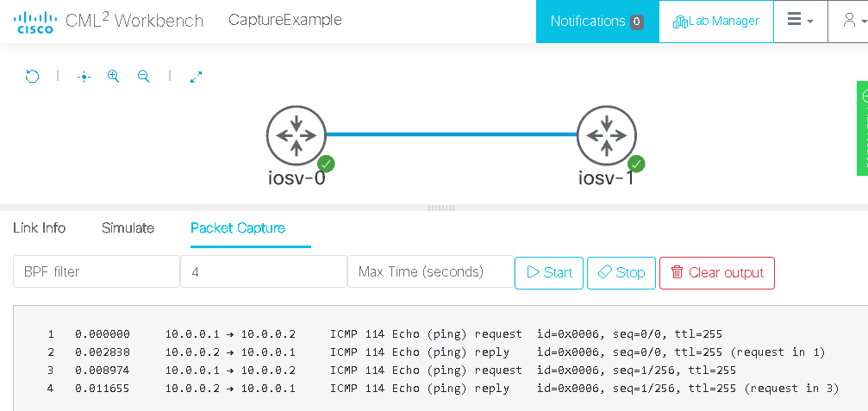This screenshot has width=868, height=411.
Task: Center the topology with the crosshair icon
Action: pos(84,77)
